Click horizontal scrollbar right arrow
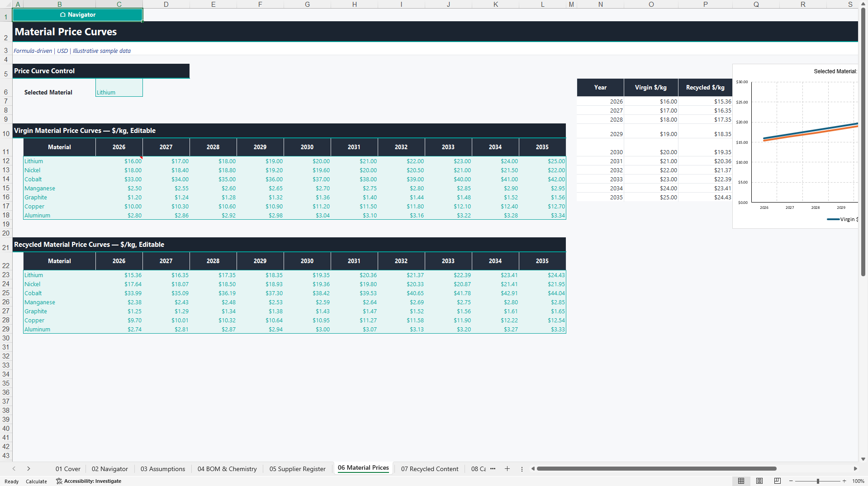The height and width of the screenshot is (486, 868). tap(855, 469)
